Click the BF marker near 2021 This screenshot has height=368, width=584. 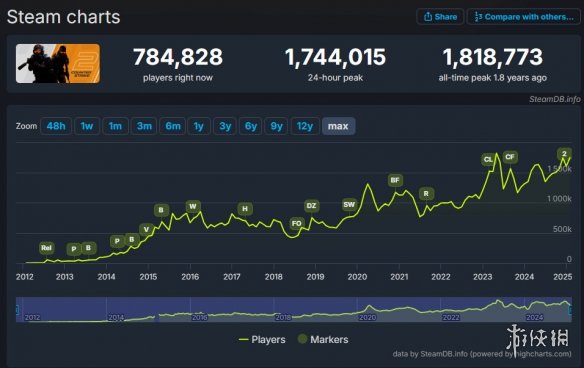(395, 180)
